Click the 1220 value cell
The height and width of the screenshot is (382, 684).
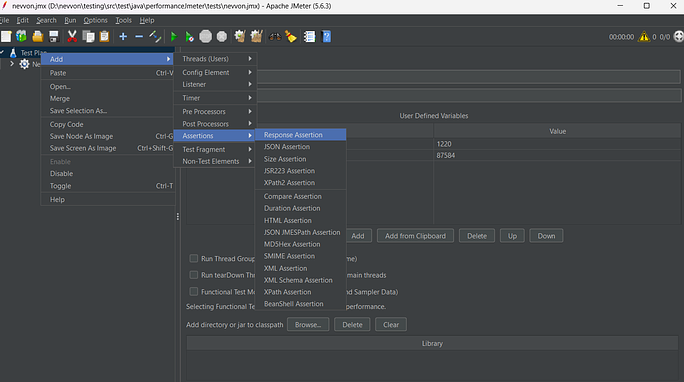point(557,144)
